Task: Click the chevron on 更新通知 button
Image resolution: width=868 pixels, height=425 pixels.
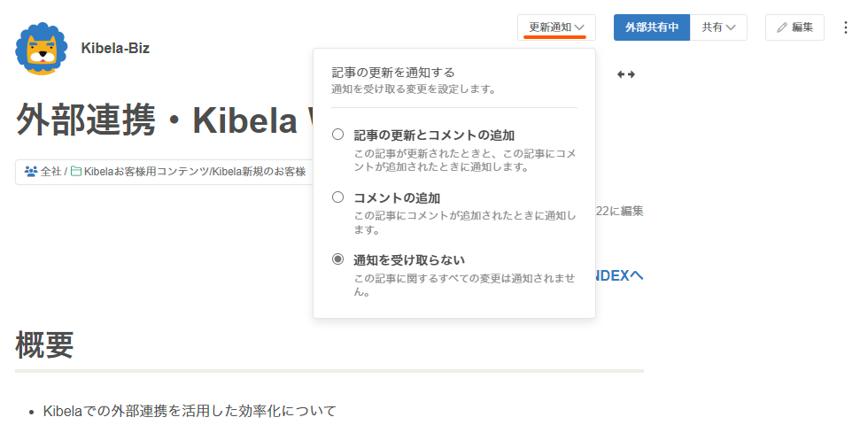Action: tap(578, 27)
